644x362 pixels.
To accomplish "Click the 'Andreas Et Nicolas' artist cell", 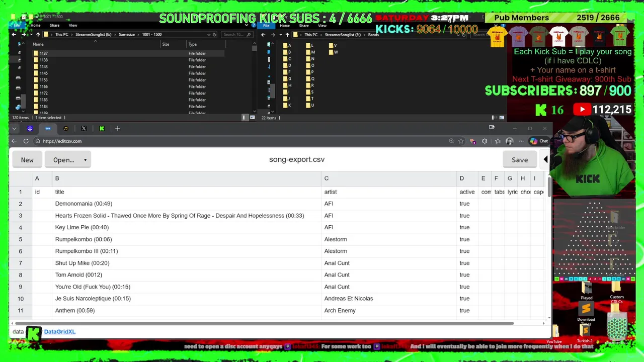I will tap(389, 299).
